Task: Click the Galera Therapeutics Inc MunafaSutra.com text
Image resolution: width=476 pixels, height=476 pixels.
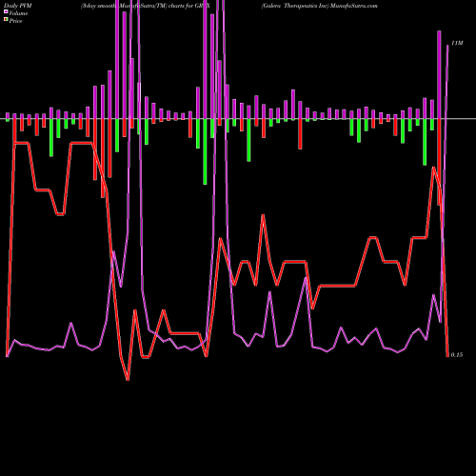Action: pos(320,6)
